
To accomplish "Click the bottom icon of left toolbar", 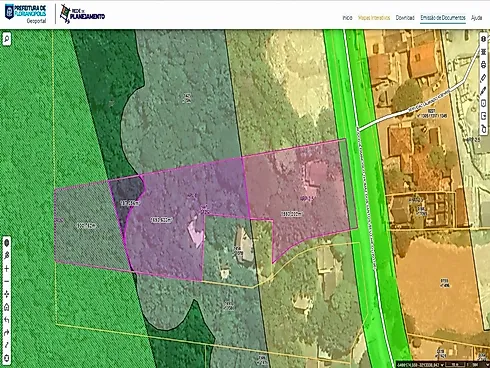I will click(7, 358).
